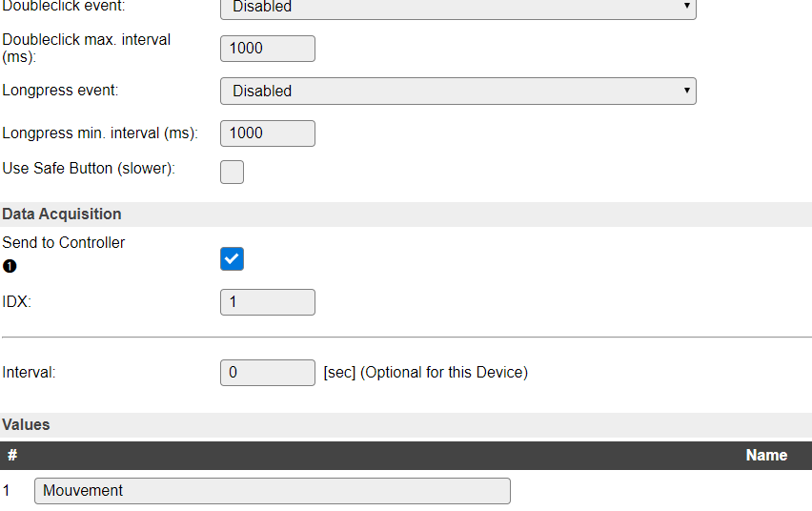Select the IDX input field

(x=267, y=302)
